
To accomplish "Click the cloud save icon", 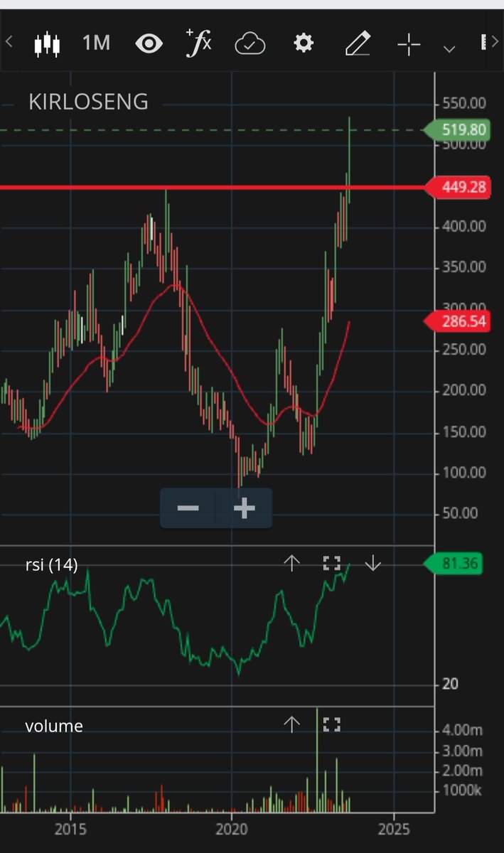I will click(x=250, y=45).
